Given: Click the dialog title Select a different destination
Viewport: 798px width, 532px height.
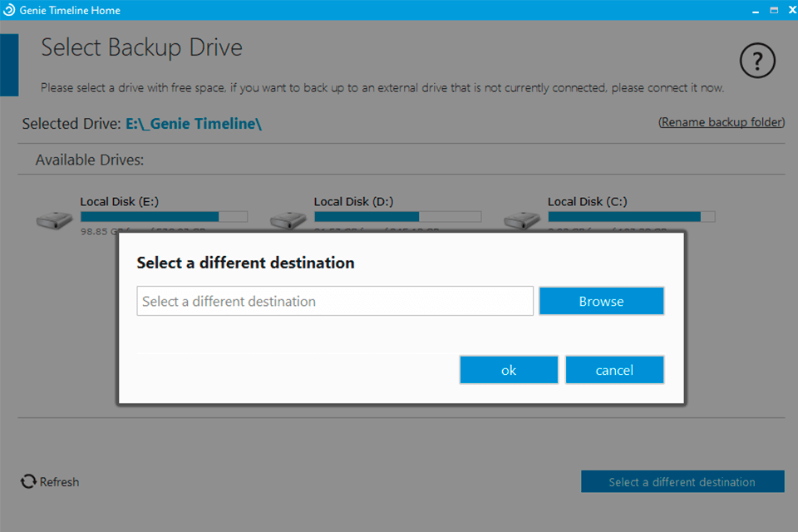Looking at the screenshot, I should [245, 263].
